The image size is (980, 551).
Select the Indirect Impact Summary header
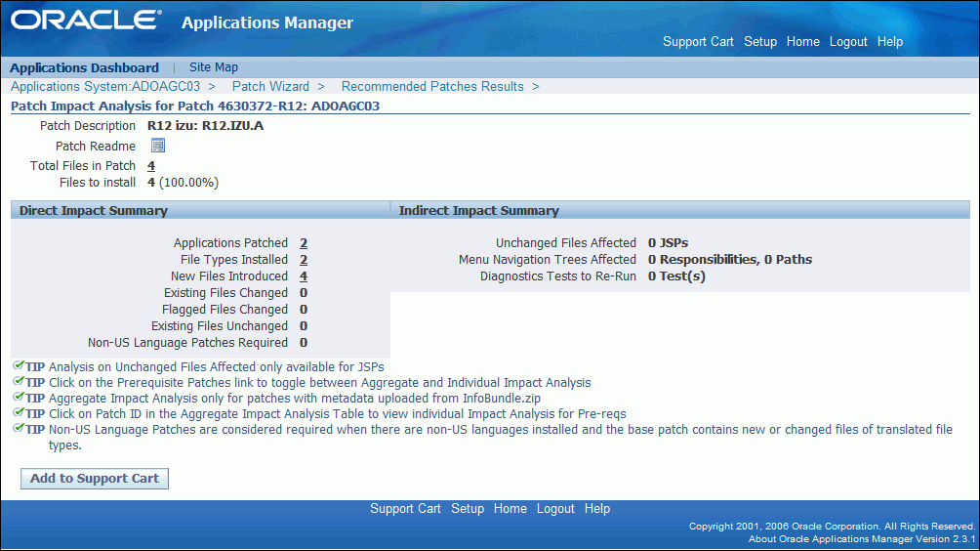coord(478,211)
